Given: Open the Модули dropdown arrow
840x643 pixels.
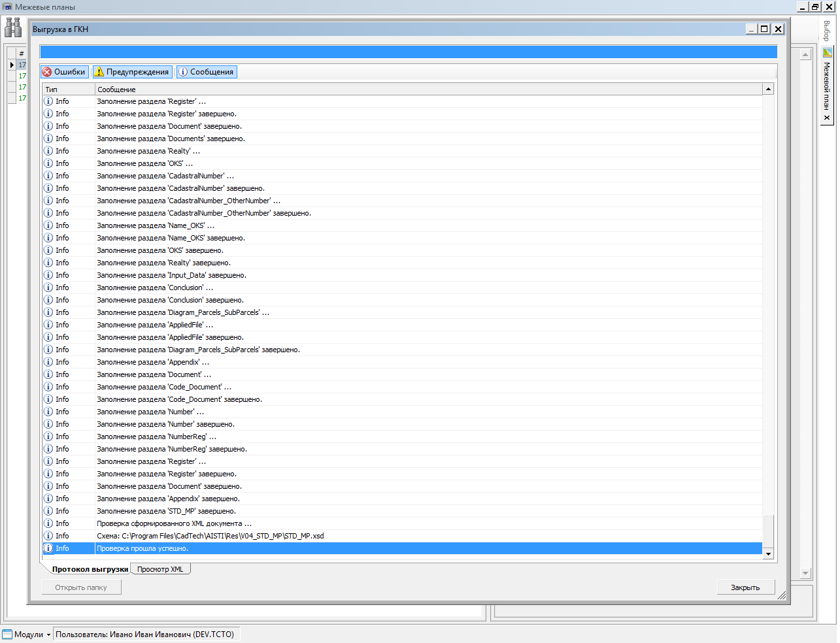Looking at the screenshot, I should pyautogui.click(x=48, y=635).
